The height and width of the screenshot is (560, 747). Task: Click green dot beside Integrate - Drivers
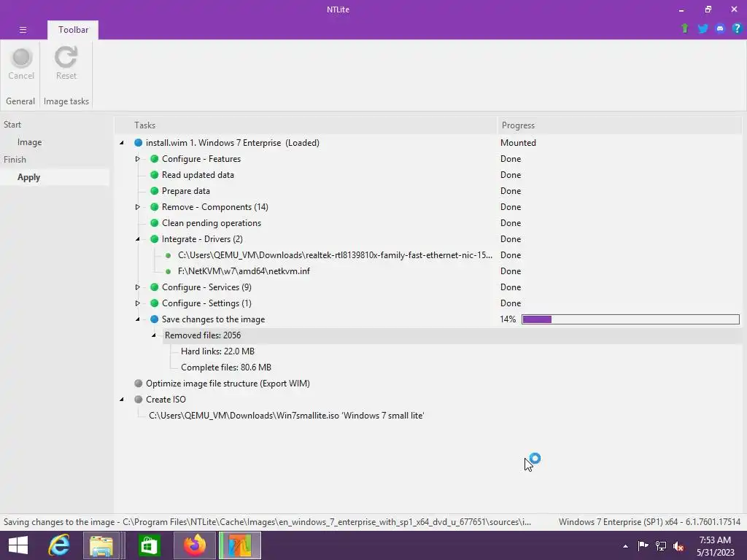(155, 239)
